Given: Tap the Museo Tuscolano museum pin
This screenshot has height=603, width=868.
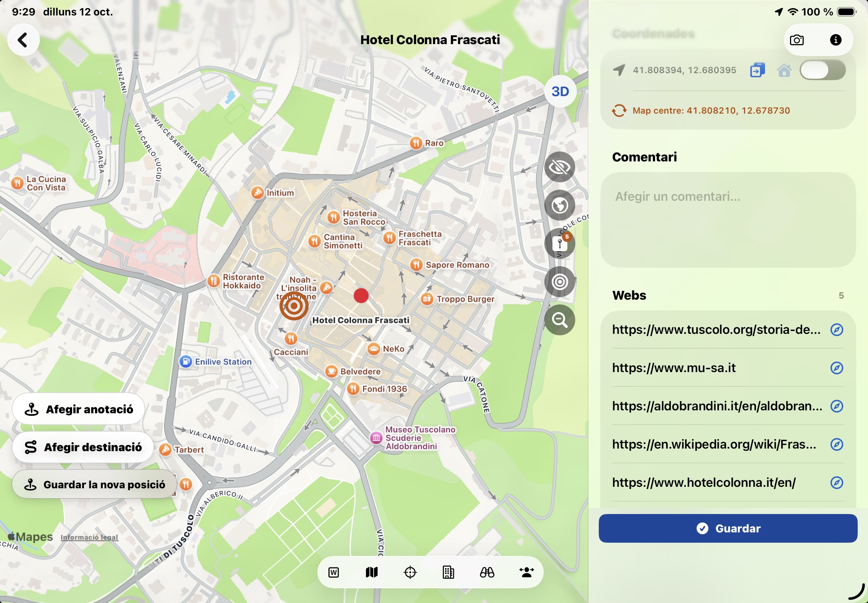Looking at the screenshot, I should point(376,438).
